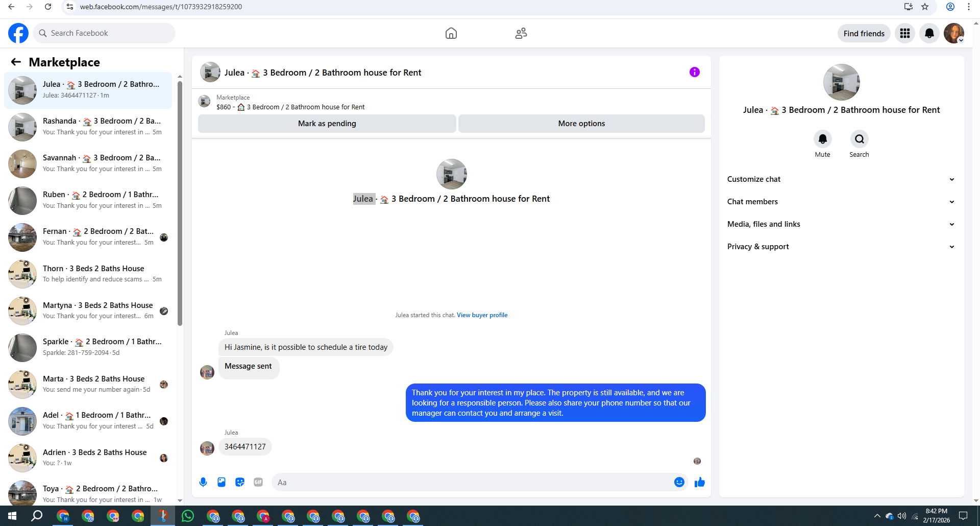Click the Message sent bubble

click(249, 368)
